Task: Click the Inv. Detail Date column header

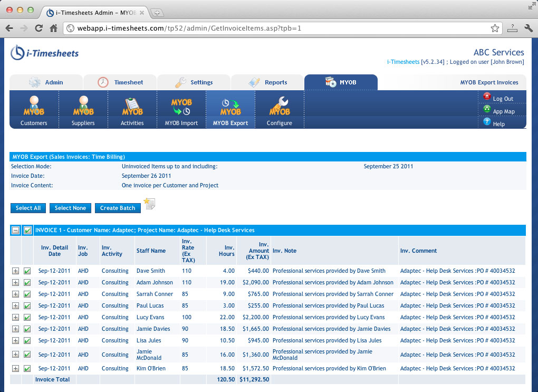Action: (x=54, y=251)
